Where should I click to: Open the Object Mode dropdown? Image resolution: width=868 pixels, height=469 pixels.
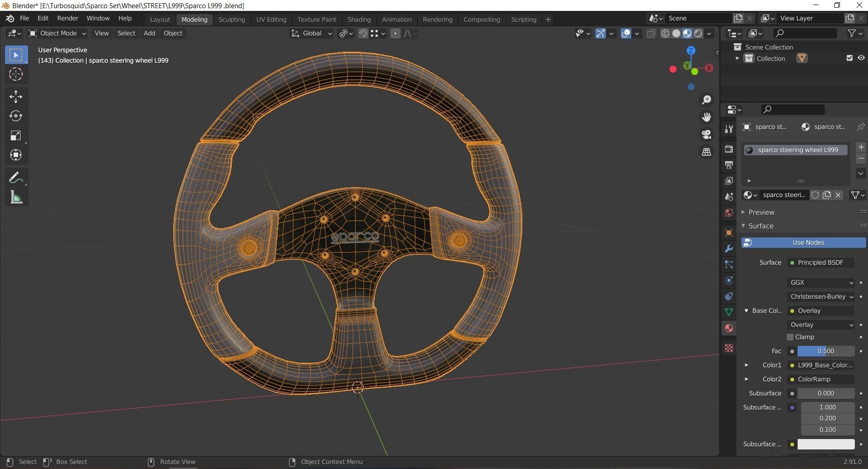[57, 33]
